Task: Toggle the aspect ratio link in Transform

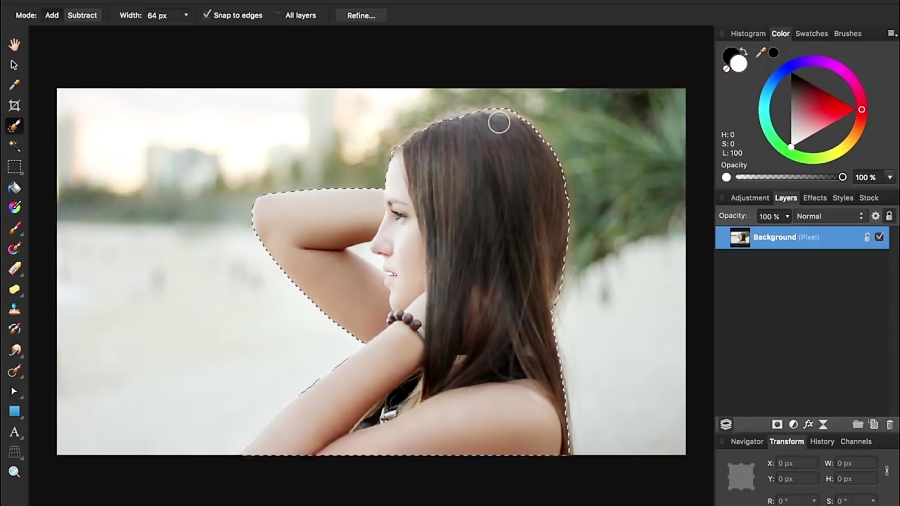Action: pyautogui.click(x=887, y=470)
